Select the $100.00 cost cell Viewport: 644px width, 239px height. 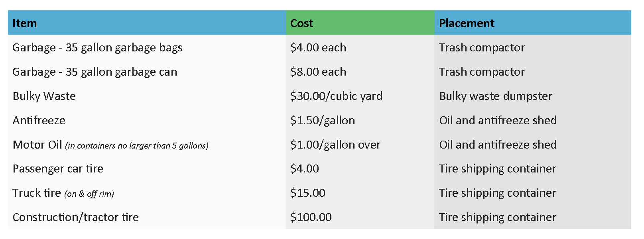[311, 217]
